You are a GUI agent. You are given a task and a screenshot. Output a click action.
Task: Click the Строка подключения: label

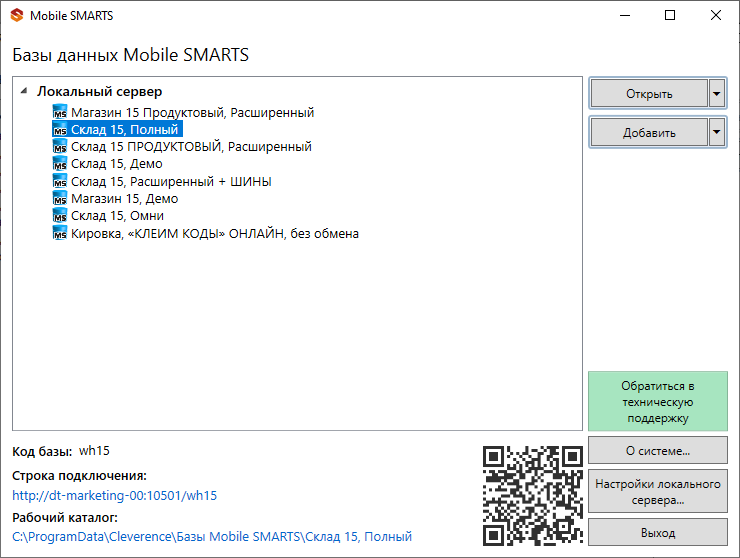click(79, 475)
